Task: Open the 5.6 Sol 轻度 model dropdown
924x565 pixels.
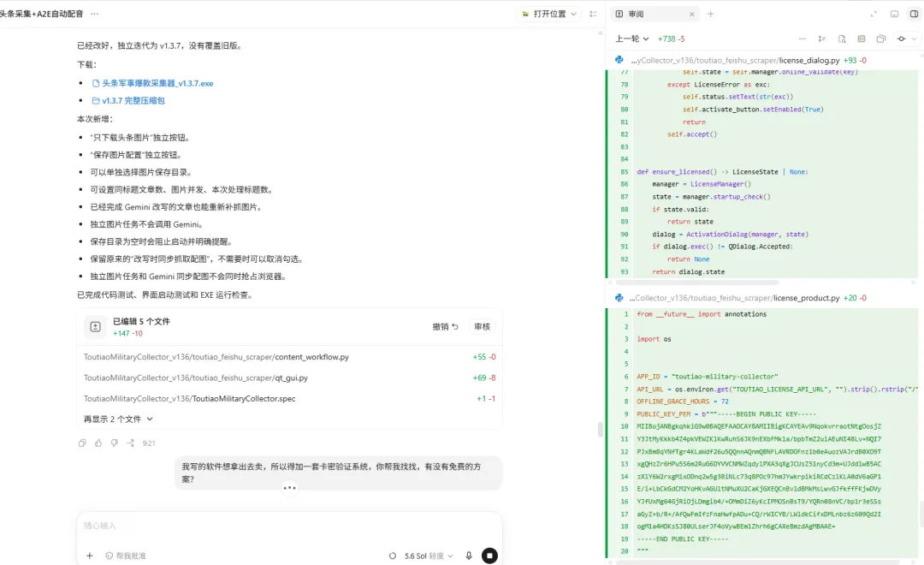Action: click(x=429, y=556)
